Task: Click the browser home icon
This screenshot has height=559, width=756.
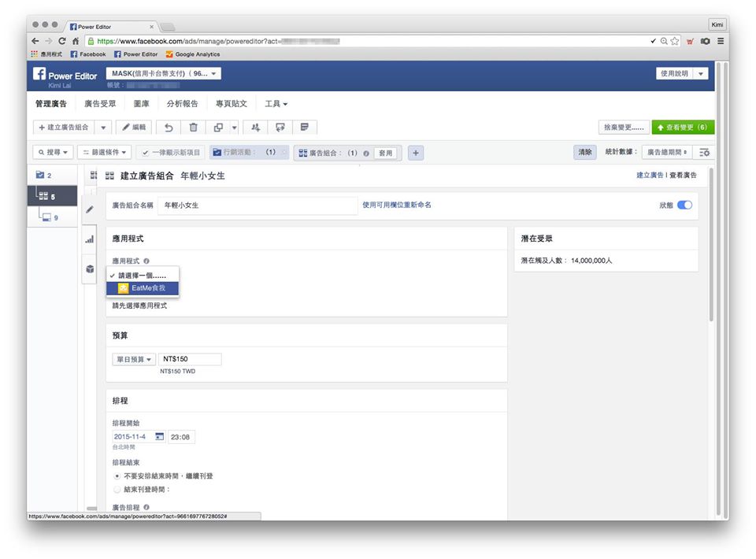Action: click(76, 42)
